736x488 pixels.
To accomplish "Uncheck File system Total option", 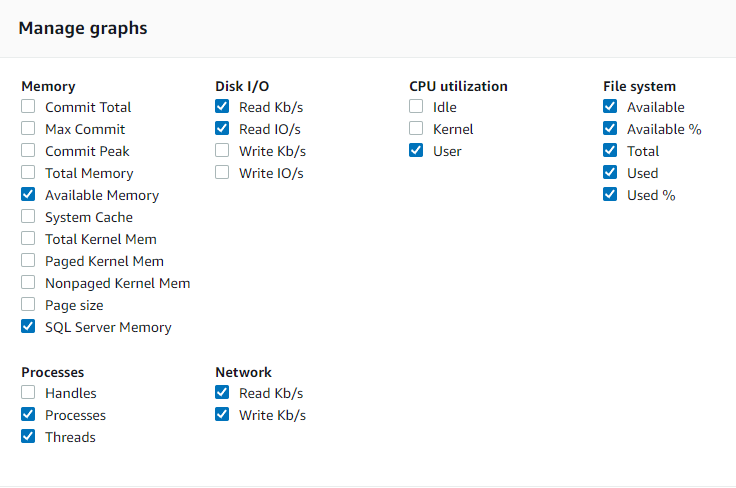I will 611,151.
